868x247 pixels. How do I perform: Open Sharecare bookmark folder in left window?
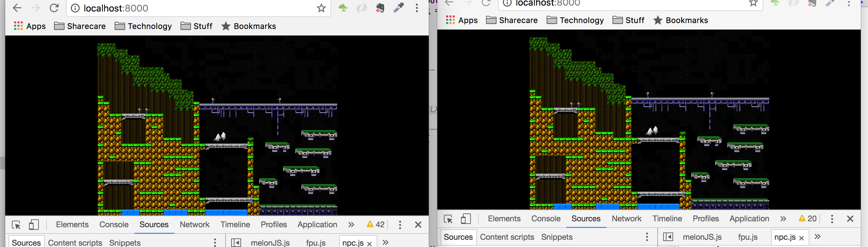[80, 26]
